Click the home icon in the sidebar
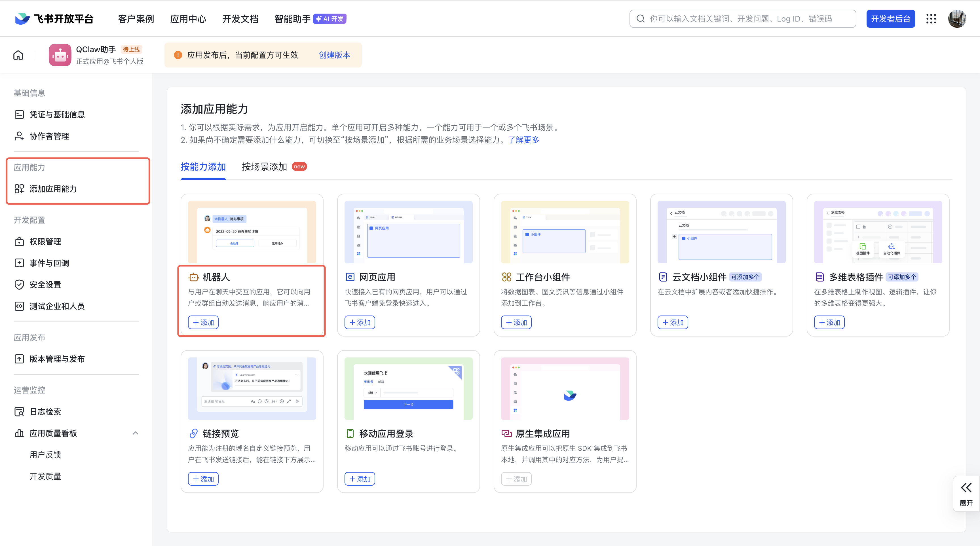980x546 pixels. point(18,55)
